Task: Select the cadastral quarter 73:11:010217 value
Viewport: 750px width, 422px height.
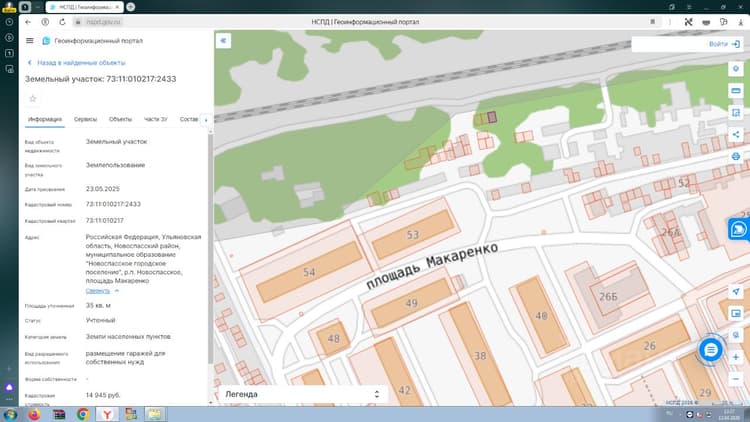Action: 105,221
